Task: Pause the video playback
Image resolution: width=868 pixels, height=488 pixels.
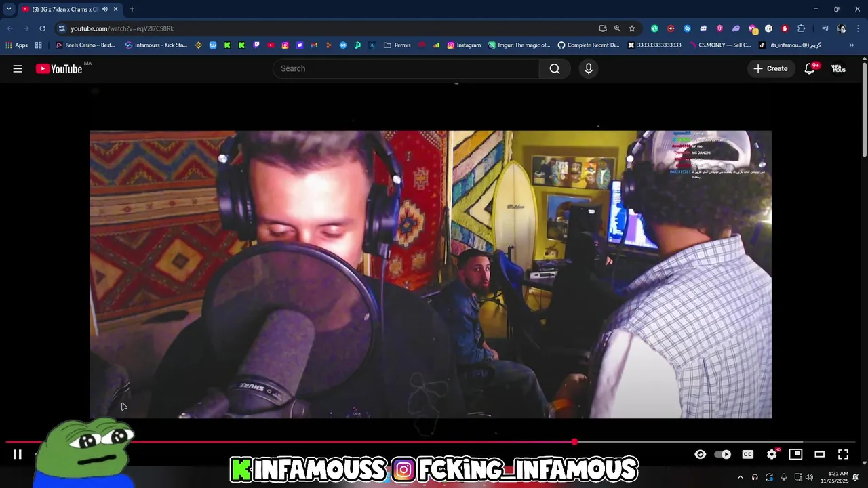Action: pos(18,454)
